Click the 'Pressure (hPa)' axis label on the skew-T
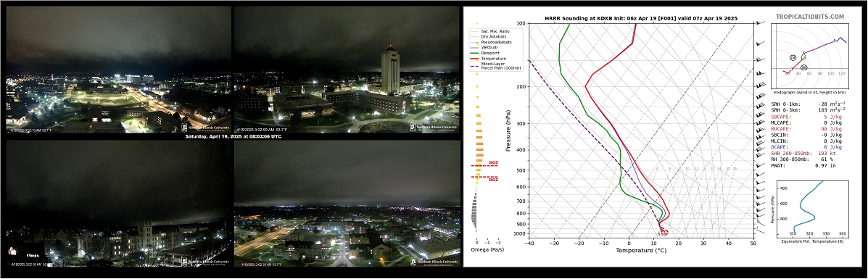Image resolution: width=868 pixels, height=279 pixels. coord(508,130)
